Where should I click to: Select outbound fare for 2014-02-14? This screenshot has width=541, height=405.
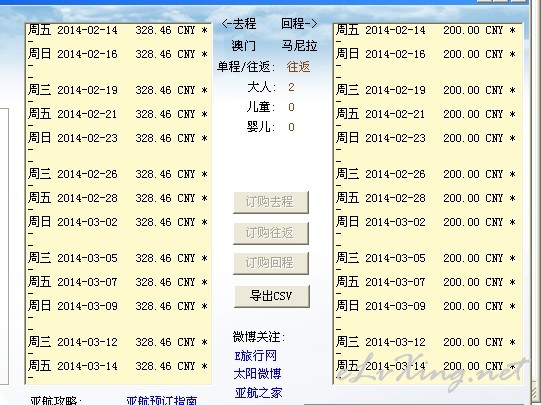[x=118, y=30]
